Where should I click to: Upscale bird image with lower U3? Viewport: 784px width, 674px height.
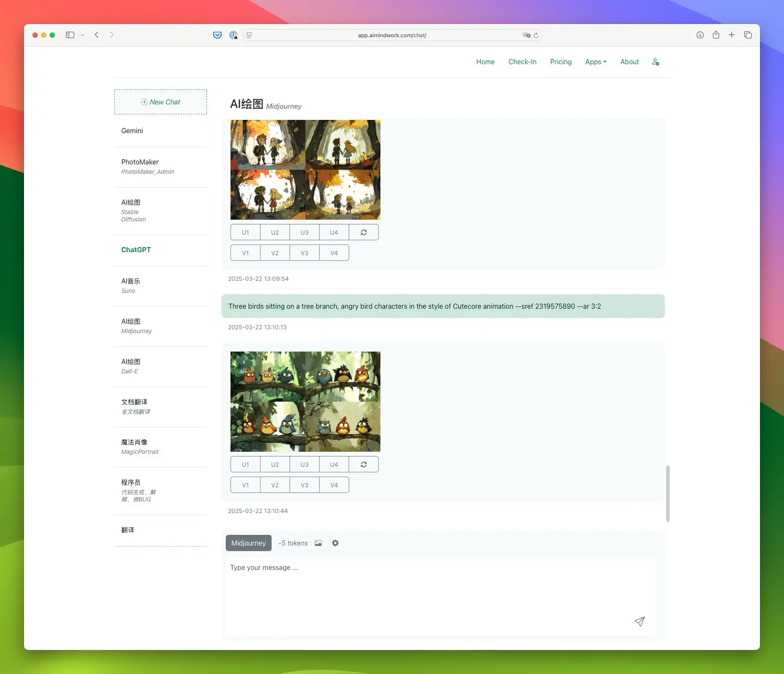[305, 464]
